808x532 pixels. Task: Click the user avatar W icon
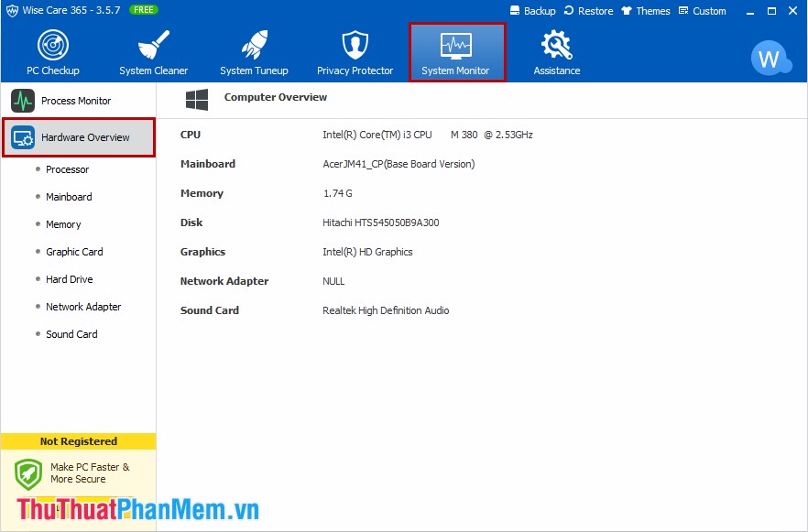point(769,59)
